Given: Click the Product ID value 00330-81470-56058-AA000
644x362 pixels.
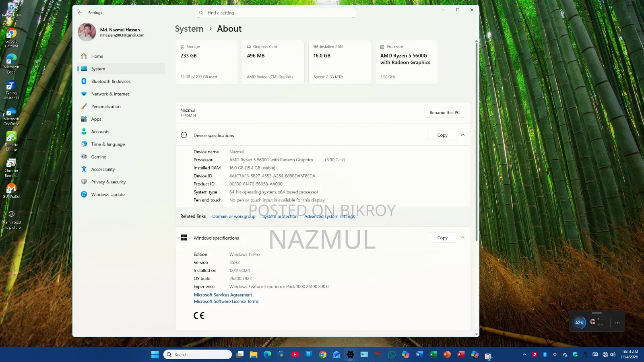Looking at the screenshot, I should click(x=256, y=184).
